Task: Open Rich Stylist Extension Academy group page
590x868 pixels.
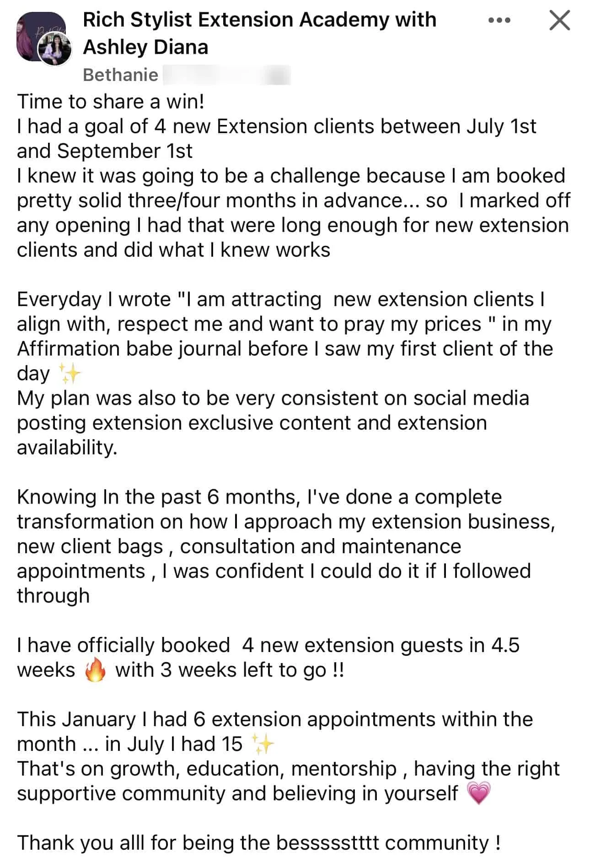Action: pyautogui.click(x=259, y=33)
